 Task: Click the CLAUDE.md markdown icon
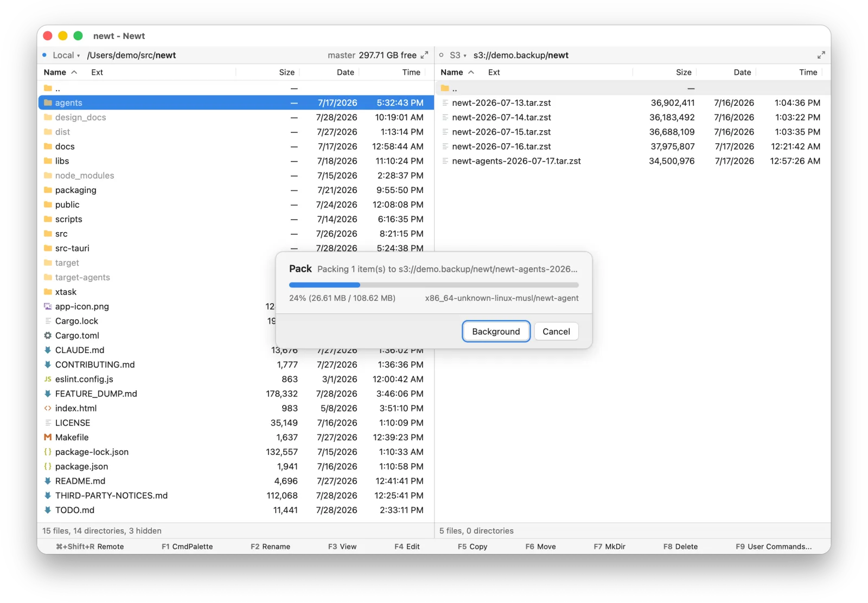(48, 350)
